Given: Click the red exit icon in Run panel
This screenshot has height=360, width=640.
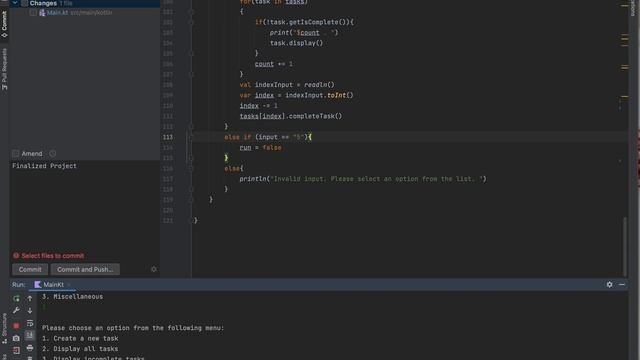Looking at the screenshot, I should tap(16, 350).
